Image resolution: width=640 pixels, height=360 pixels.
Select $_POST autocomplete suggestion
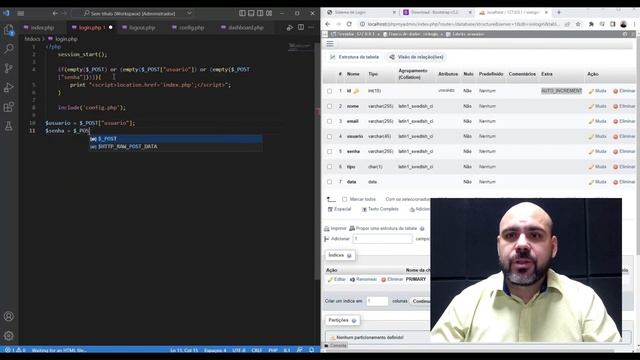[176, 139]
